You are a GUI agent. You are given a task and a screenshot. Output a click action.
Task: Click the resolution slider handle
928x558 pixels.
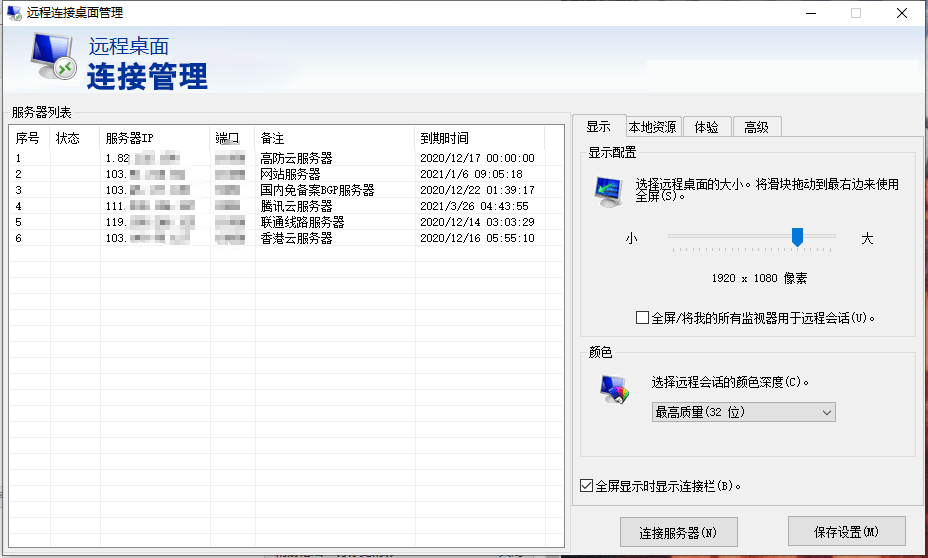pos(797,237)
